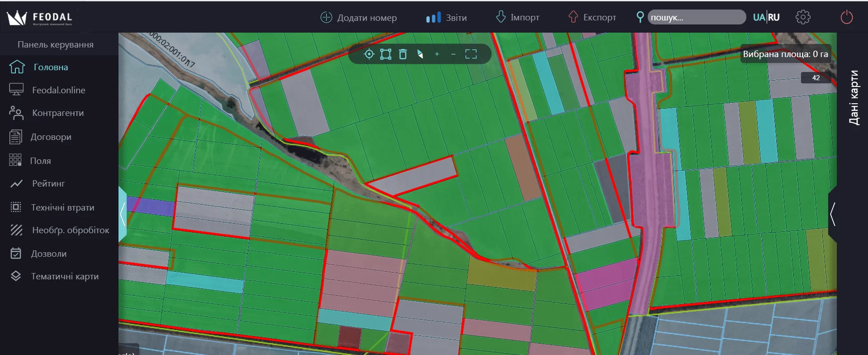Image resolution: width=868 pixels, height=355 pixels.
Task: Click the power logout icon
Action: pyautogui.click(x=846, y=17)
